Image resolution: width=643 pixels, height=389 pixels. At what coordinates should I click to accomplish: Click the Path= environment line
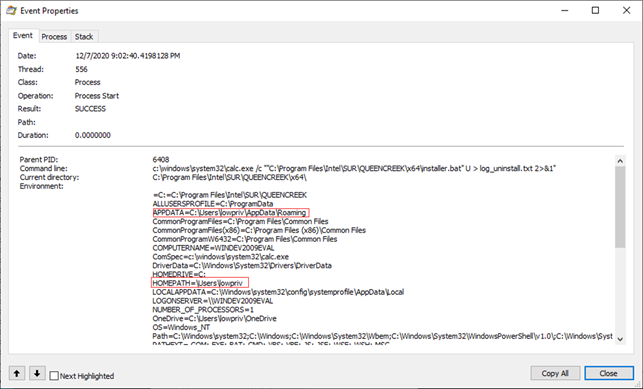(x=383, y=336)
